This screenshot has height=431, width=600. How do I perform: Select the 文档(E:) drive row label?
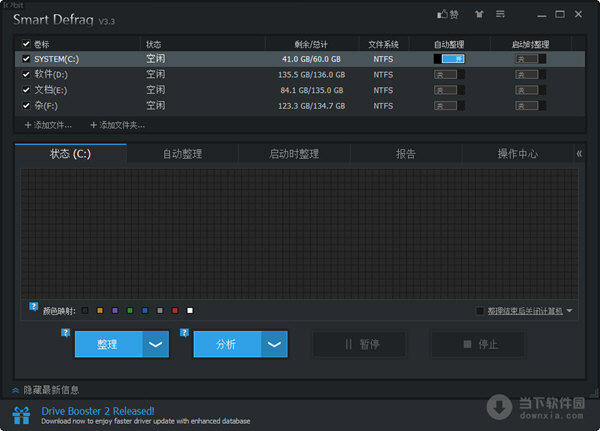(51, 90)
